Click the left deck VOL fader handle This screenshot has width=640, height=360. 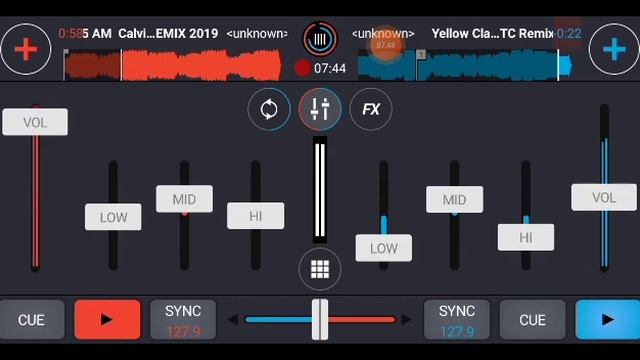[x=35, y=122]
